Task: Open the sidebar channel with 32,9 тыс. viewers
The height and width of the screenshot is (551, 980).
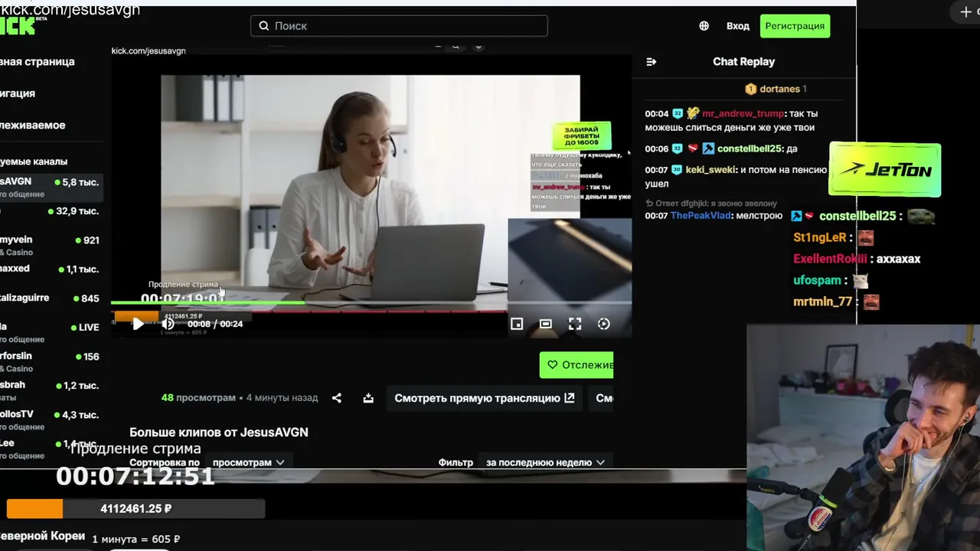Action: coord(51,211)
